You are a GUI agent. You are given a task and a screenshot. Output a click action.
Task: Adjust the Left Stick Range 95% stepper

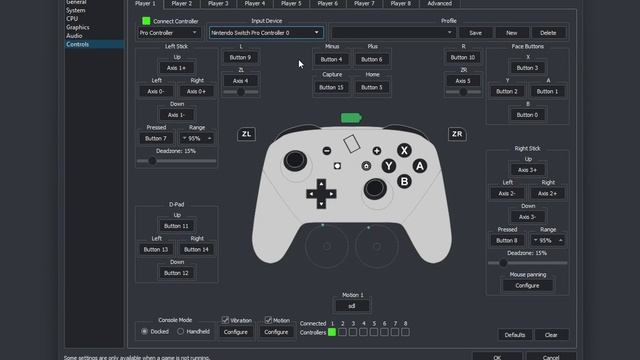tap(196, 138)
